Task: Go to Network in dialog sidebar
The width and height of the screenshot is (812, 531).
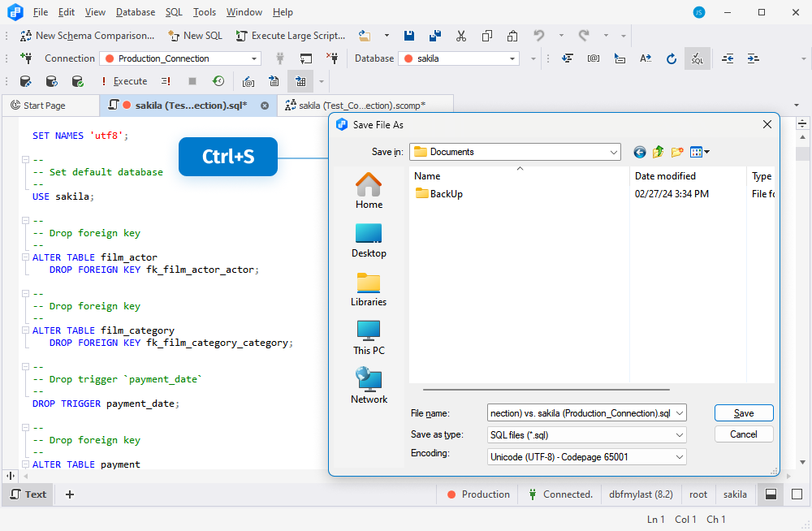Action: (x=369, y=386)
